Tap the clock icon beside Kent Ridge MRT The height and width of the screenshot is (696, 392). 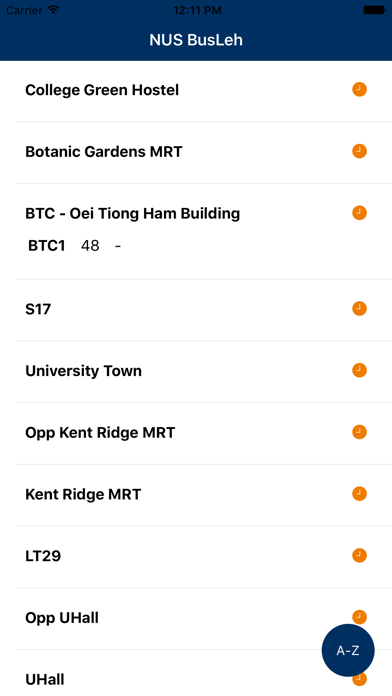[x=359, y=494]
